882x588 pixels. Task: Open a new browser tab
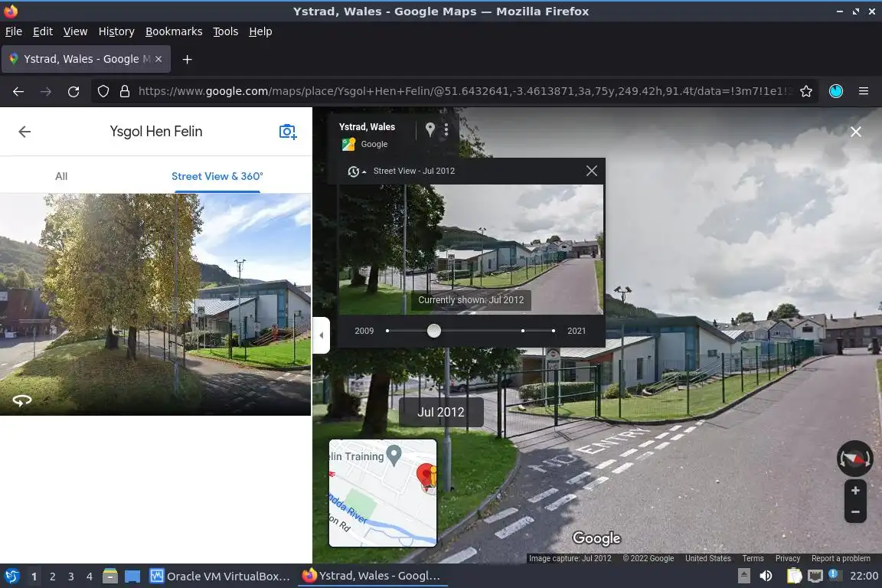point(188,59)
